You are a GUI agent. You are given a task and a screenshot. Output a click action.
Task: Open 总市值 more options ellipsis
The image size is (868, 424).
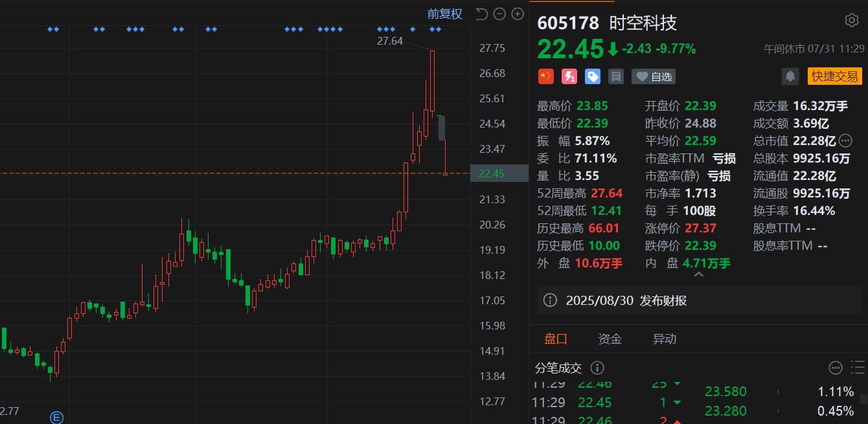click(x=845, y=140)
